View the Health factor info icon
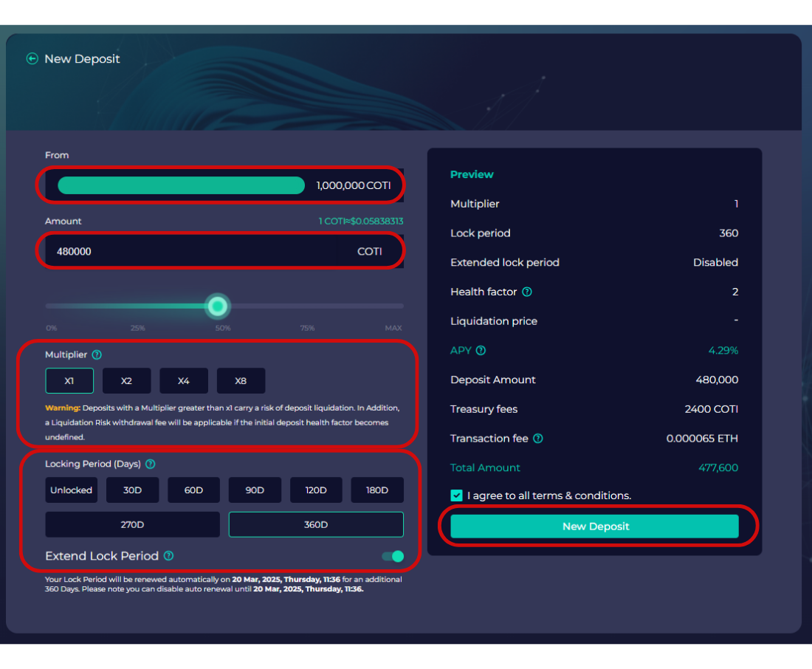The image size is (812, 669). (527, 292)
